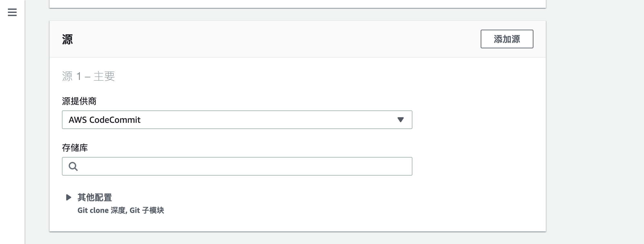Click the 添加源 button

(x=507, y=39)
